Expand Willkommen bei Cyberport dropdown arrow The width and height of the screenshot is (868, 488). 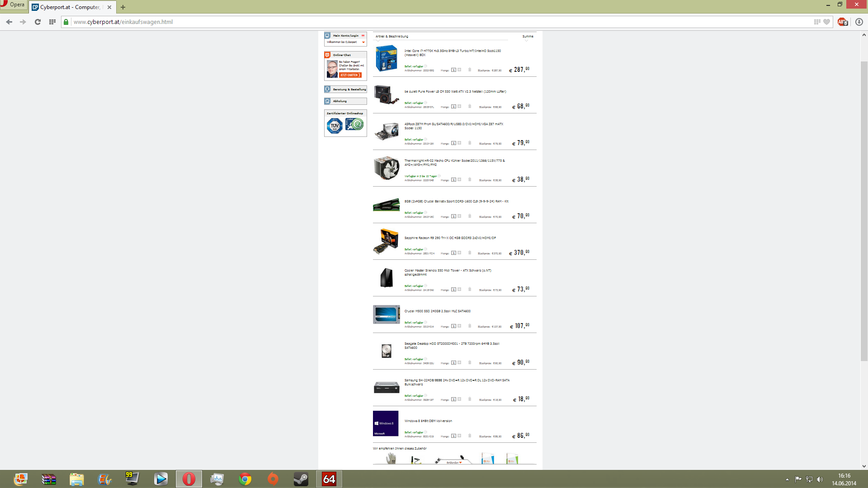point(363,42)
